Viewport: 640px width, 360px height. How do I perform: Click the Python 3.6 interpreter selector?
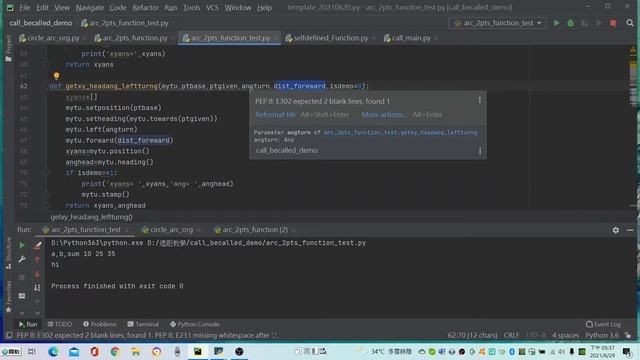coord(602,336)
